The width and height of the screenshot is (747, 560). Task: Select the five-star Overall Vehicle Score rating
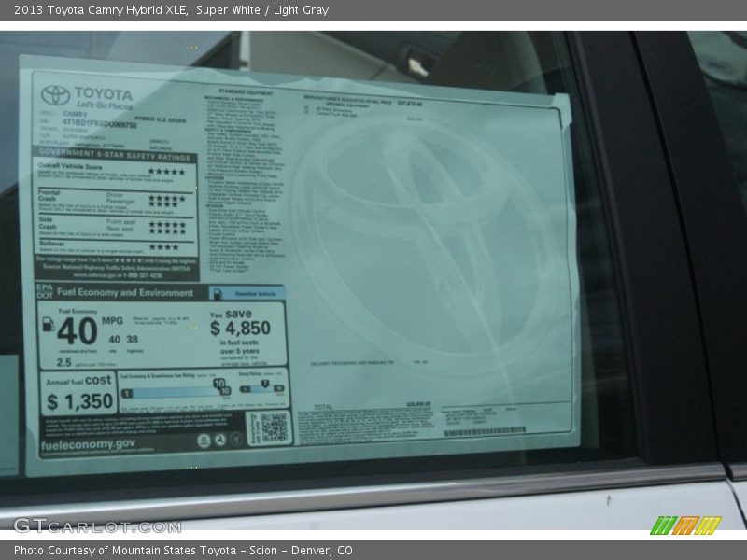pyautogui.click(x=168, y=171)
